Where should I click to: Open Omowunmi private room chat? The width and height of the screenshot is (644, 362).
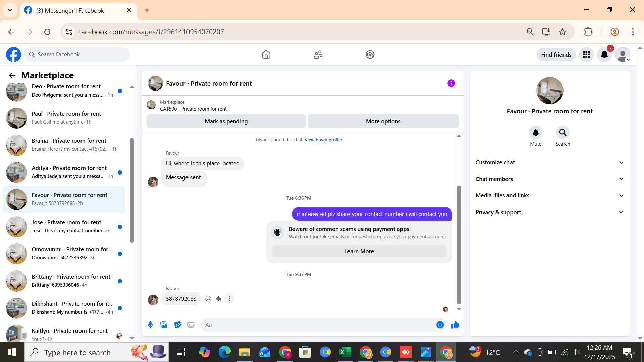click(x=64, y=254)
